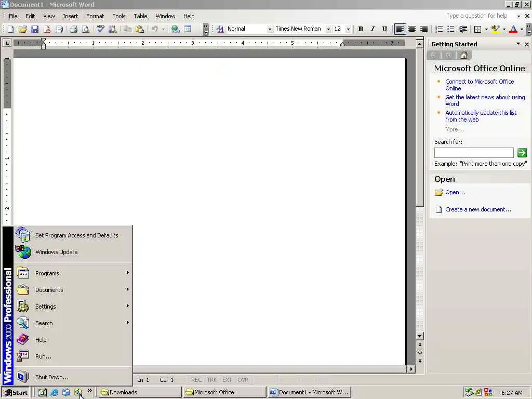Choose Run... in the Start menu
Screen dimensions: 532x399
73,356
